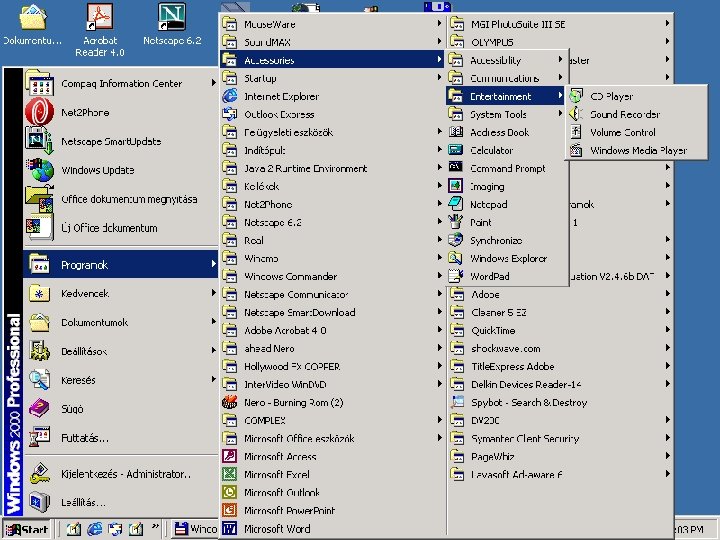Open the Microsoft Word icon
Viewport: 720px width, 540px height.
pos(230,528)
